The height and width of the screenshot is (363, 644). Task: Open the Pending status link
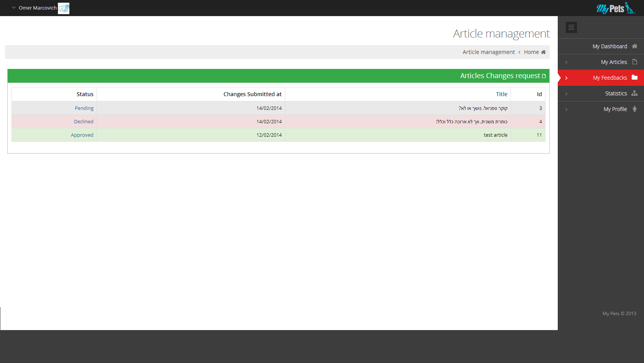[x=84, y=108]
